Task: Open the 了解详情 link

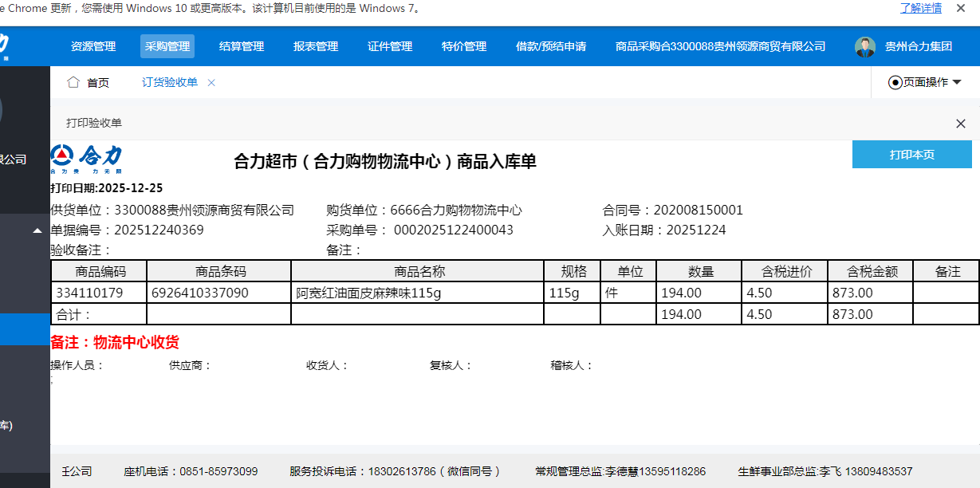Action: tap(921, 8)
